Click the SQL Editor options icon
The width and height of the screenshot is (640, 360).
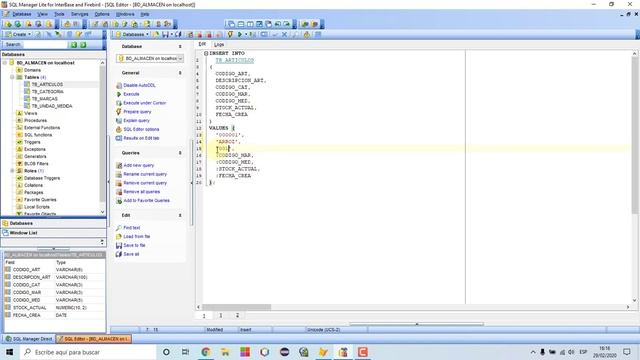click(119, 129)
